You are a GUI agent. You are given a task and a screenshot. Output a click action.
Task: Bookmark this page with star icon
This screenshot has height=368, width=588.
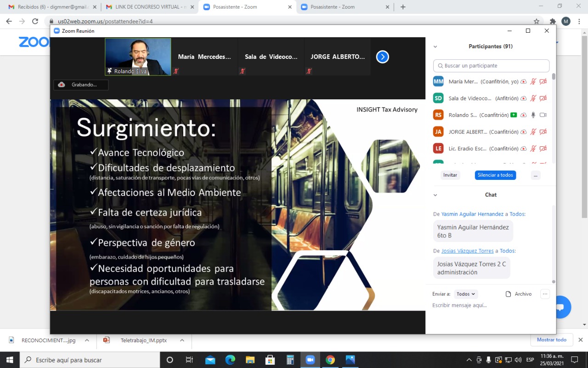pos(537,21)
